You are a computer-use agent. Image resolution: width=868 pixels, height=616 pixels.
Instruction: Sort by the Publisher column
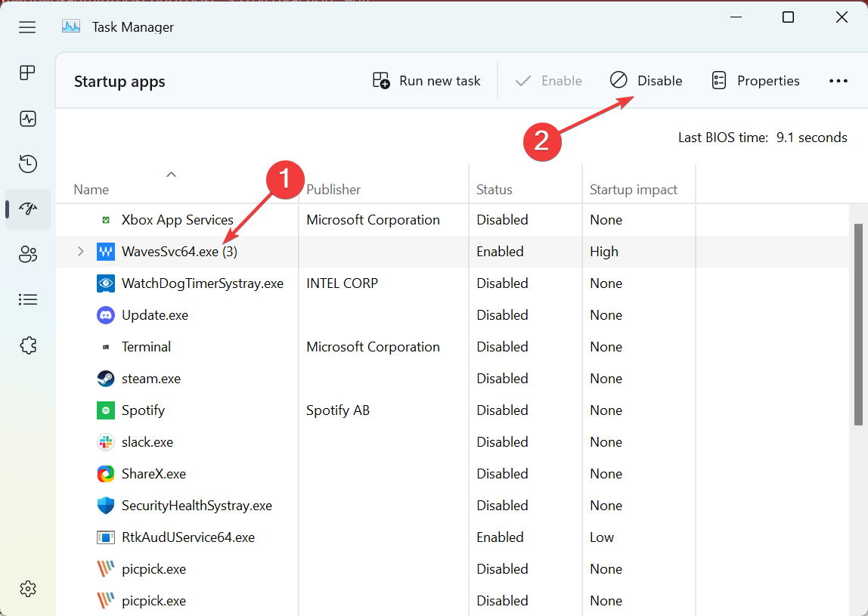(333, 189)
